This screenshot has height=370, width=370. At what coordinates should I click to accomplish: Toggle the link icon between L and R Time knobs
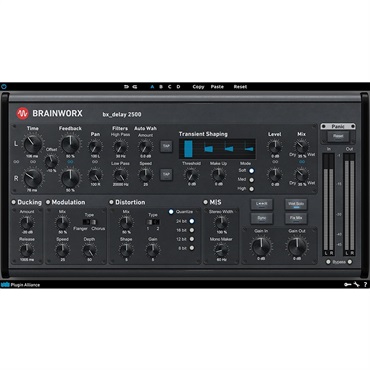click(x=33, y=162)
